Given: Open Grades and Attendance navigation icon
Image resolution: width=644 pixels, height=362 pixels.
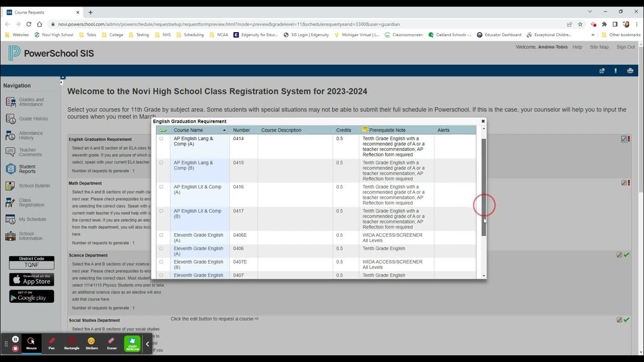Looking at the screenshot, I should point(11,102).
